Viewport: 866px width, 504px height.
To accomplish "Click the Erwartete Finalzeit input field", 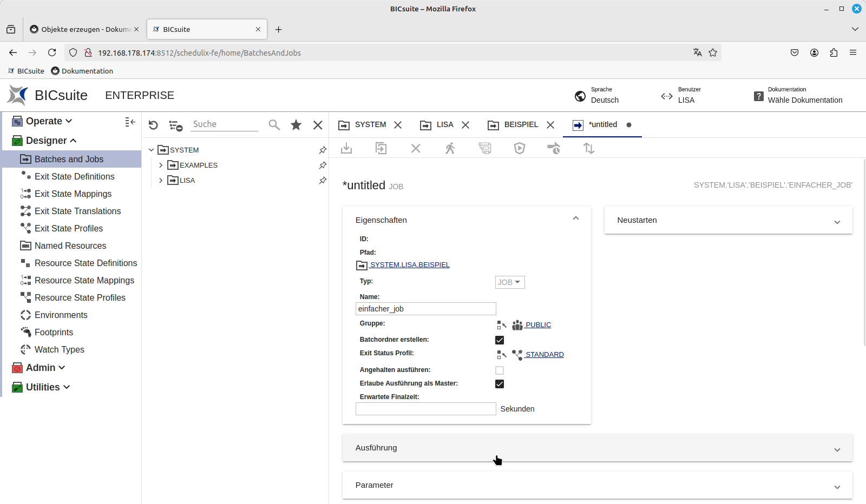I will tap(425, 409).
